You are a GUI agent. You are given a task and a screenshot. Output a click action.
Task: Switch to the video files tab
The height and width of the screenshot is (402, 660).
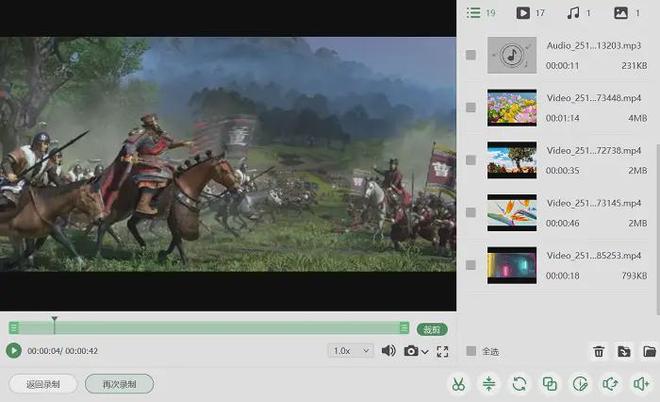click(x=523, y=13)
